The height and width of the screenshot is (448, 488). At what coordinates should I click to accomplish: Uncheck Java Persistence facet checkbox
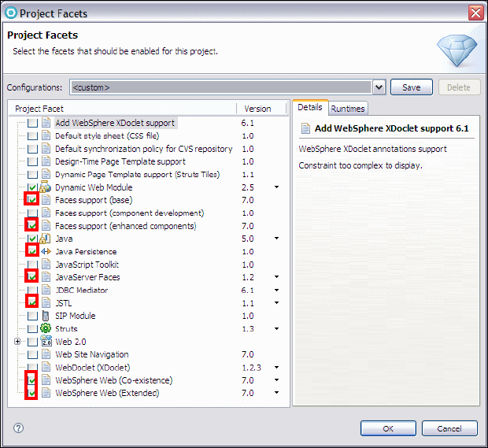(x=32, y=250)
